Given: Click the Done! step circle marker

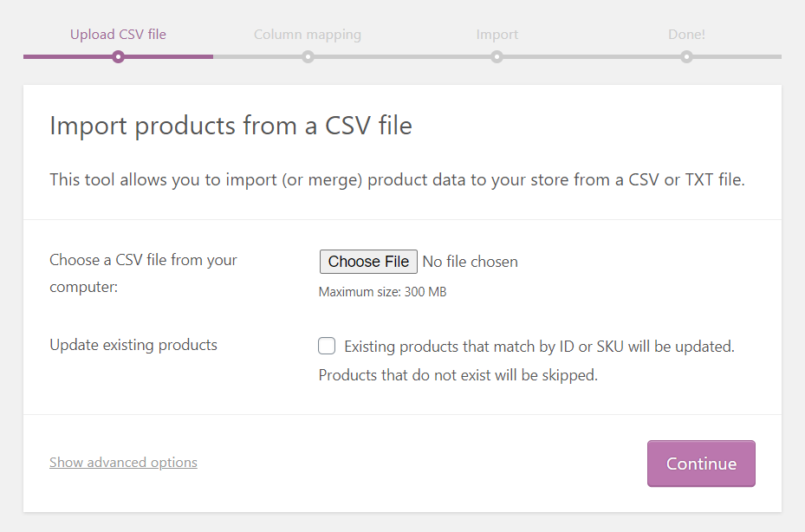Looking at the screenshot, I should 686,57.
